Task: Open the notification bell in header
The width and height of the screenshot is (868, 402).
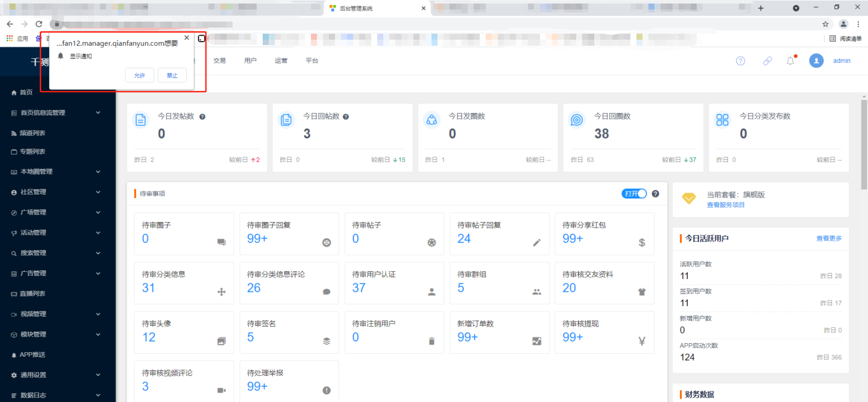Action: [791, 61]
